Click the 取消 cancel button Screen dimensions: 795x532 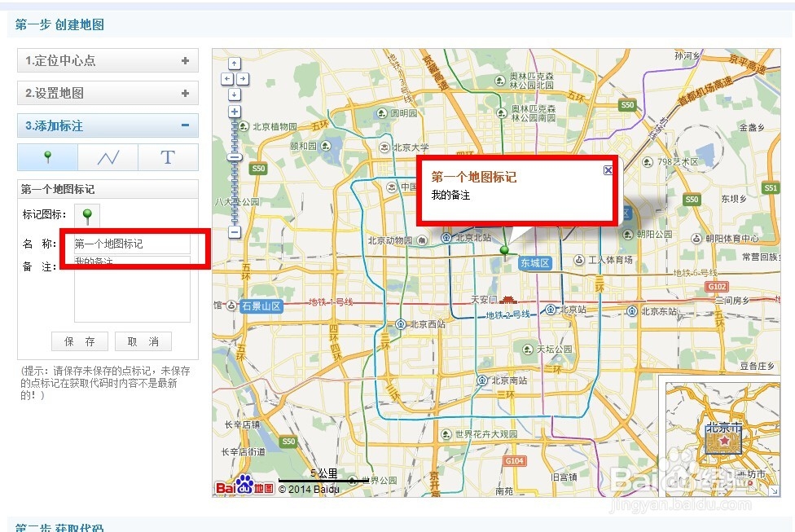(x=143, y=341)
